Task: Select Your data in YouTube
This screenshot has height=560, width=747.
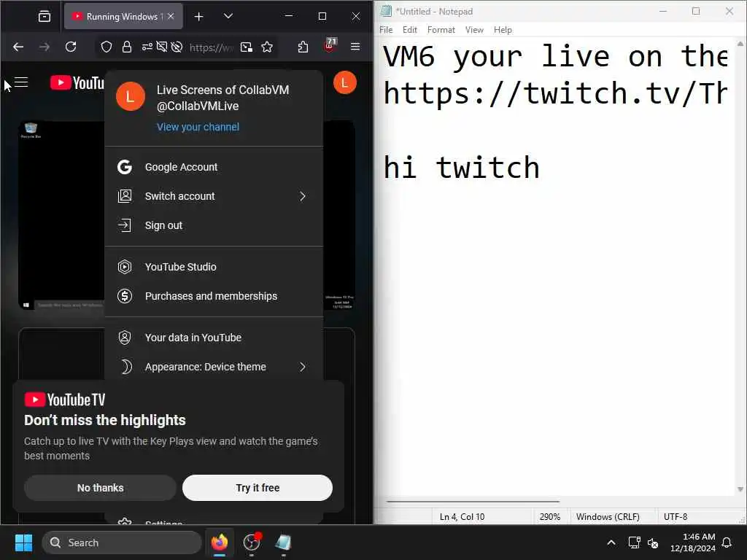Action: point(214,338)
